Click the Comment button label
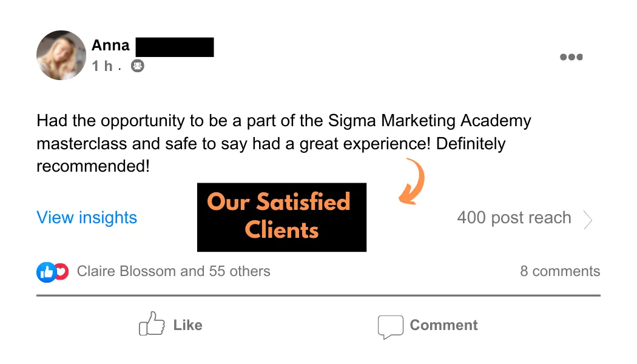 (443, 325)
